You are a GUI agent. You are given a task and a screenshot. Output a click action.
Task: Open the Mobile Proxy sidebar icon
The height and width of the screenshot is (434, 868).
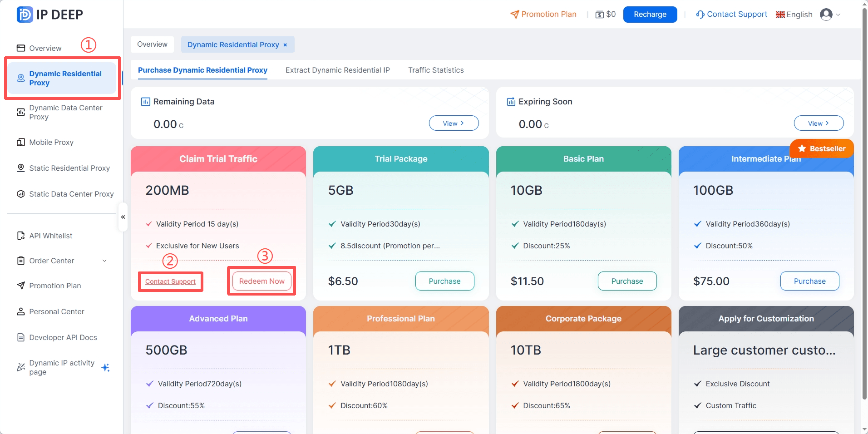tap(21, 142)
